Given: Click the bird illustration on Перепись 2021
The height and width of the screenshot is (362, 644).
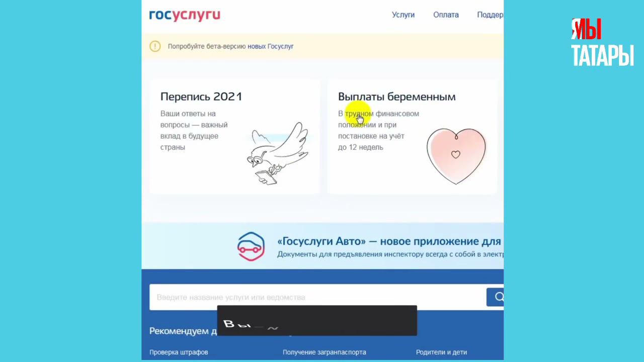Looking at the screenshot, I should pos(277,153).
